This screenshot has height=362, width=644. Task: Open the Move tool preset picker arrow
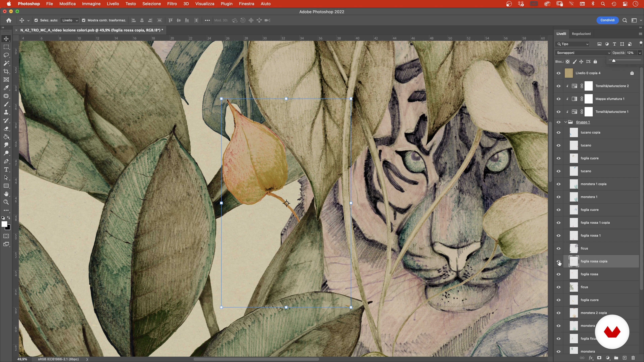coord(28,20)
